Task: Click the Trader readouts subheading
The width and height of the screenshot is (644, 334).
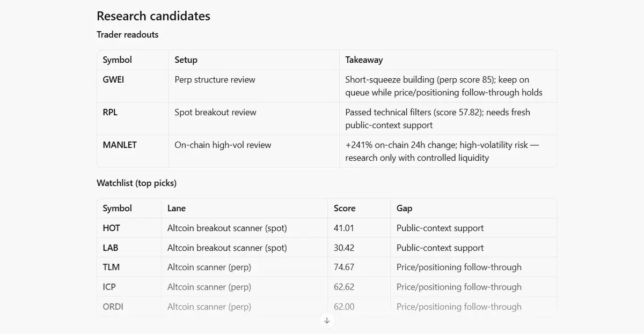Action: 128,35
